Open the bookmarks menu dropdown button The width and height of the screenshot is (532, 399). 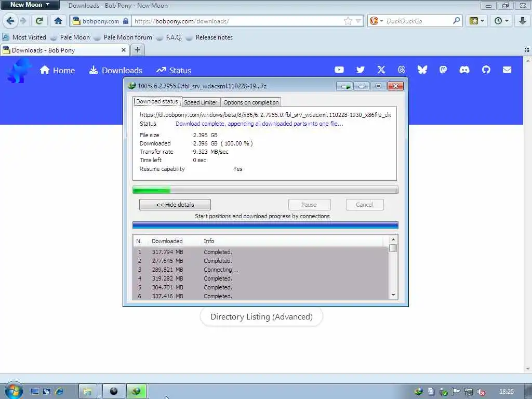[477, 21]
